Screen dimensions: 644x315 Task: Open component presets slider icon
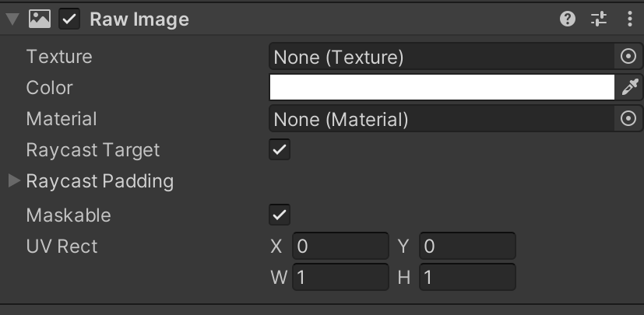pyautogui.click(x=599, y=19)
